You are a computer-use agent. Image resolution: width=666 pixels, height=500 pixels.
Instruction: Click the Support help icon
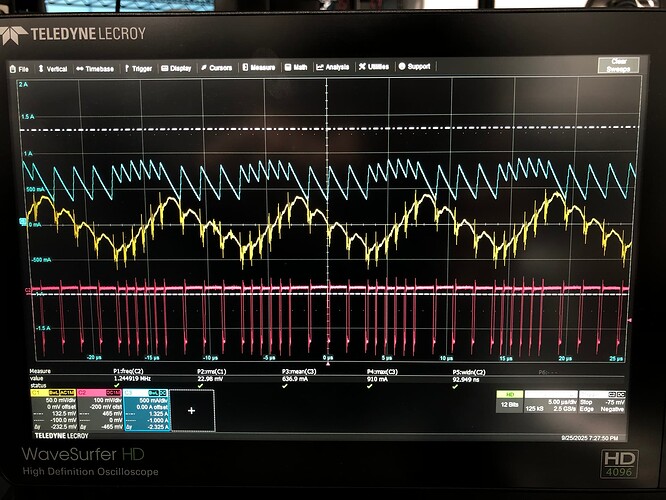point(402,68)
